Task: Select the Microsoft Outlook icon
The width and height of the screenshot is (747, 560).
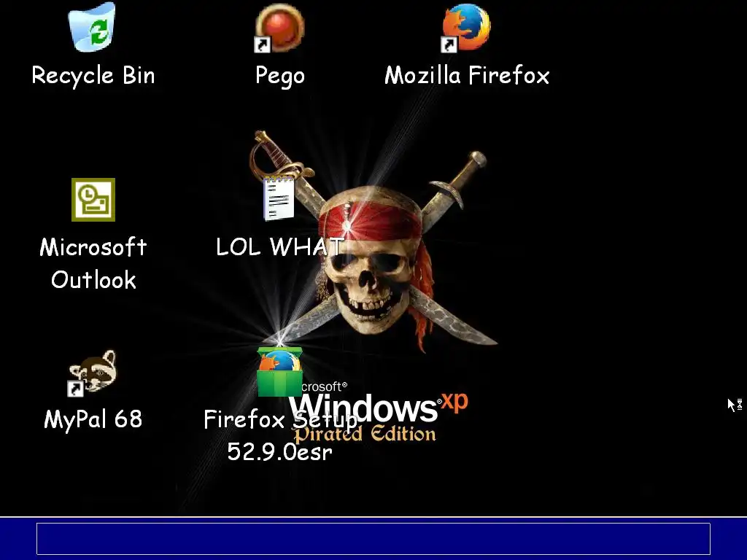Action: 93,200
